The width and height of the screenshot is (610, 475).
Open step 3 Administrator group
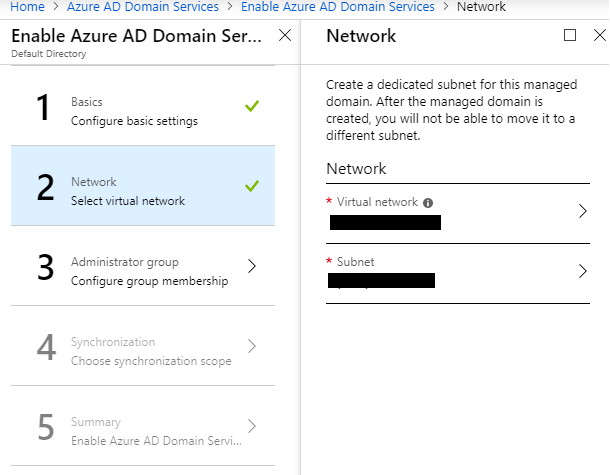[143, 266]
